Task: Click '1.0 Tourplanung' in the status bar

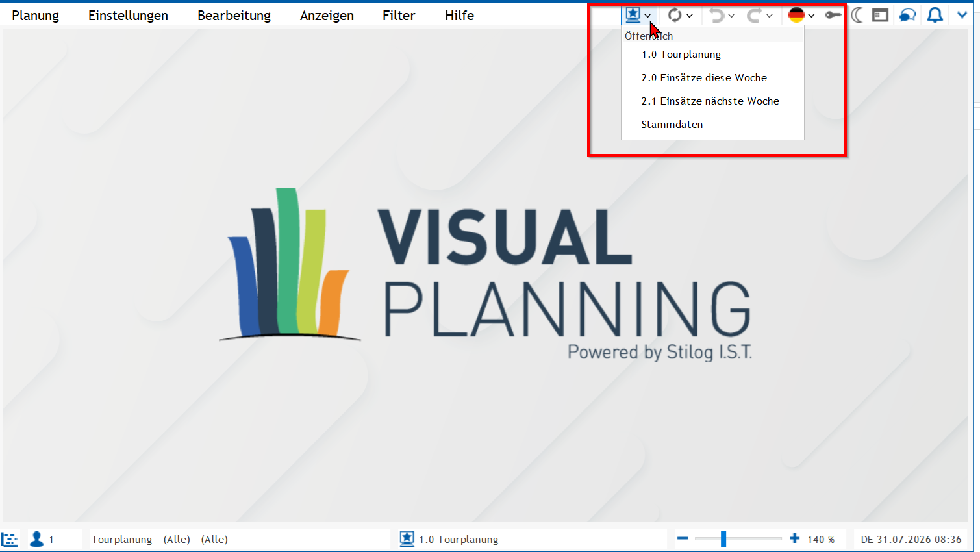Action: (459, 540)
